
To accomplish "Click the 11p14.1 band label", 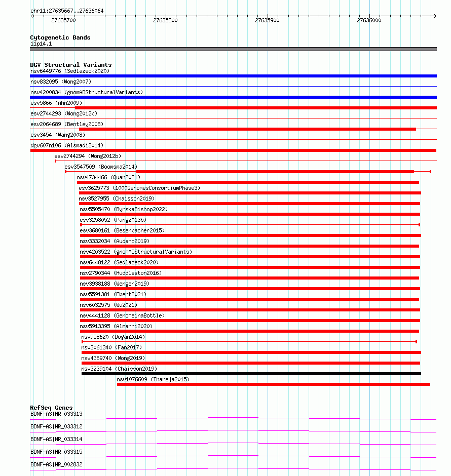I will (41, 44).
